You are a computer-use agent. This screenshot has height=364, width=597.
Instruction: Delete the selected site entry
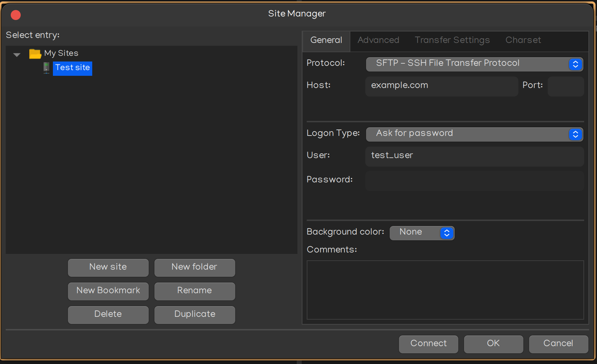[x=108, y=315]
